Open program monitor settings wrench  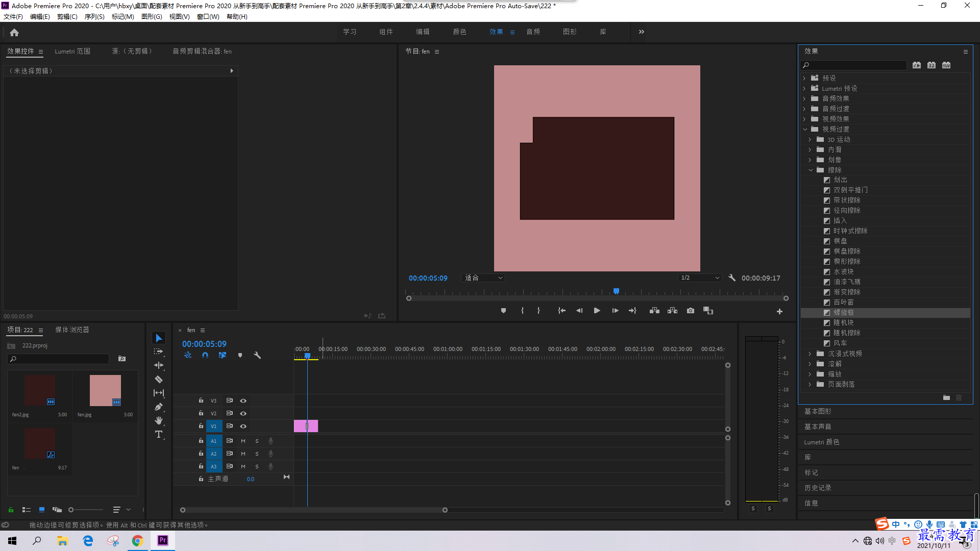pyautogui.click(x=732, y=278)
